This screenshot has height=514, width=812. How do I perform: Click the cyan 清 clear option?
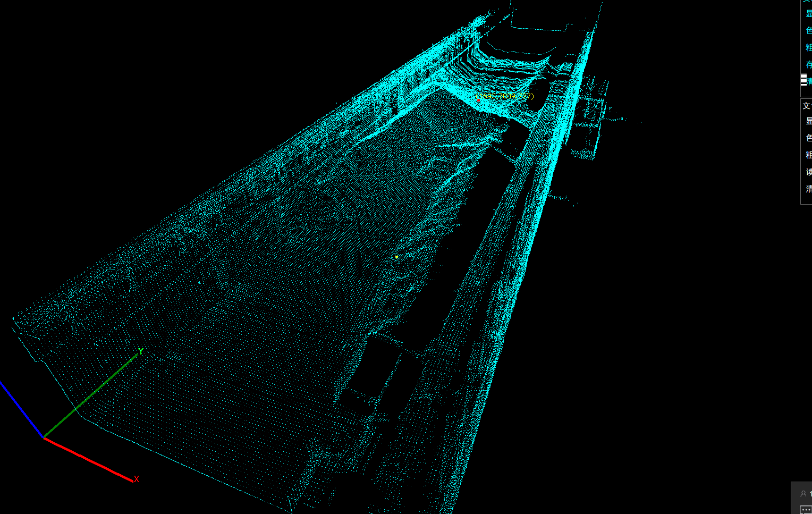(809, 81)
